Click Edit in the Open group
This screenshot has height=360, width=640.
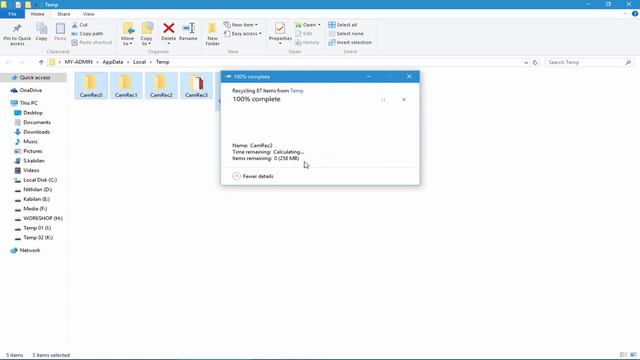pyautogui.click(x=304, y=33)
